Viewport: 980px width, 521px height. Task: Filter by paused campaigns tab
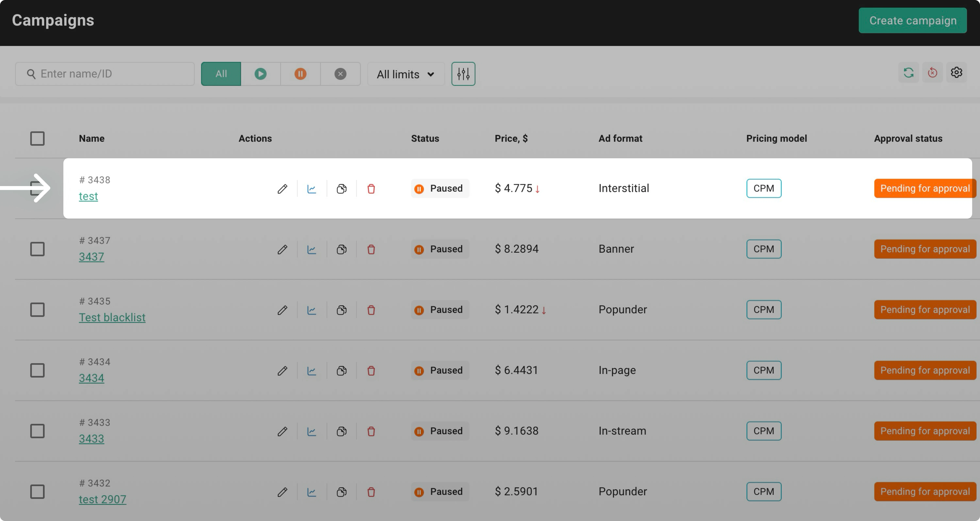tap(300, 74)
